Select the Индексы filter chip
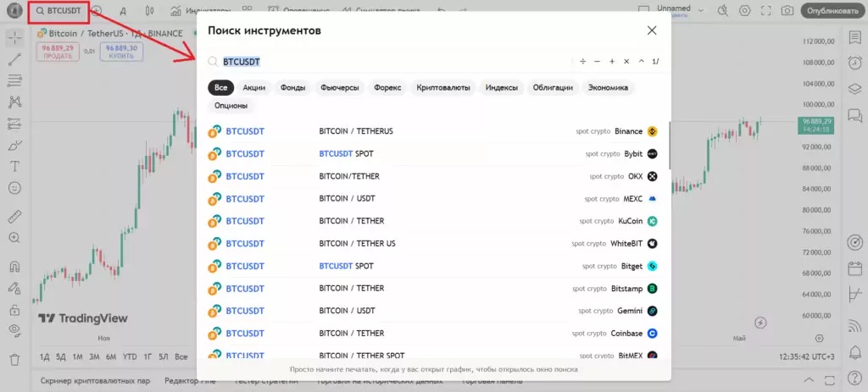The width and height of the screenshot is (868, 392). [502, 87]
